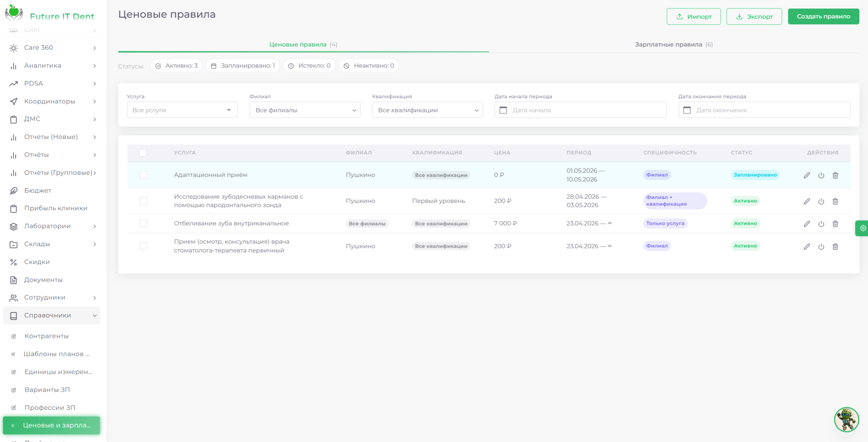The image size is (868, 442).
Task: Filter by Запланировано: 1 status chip
Action: (x=242, y=66)
